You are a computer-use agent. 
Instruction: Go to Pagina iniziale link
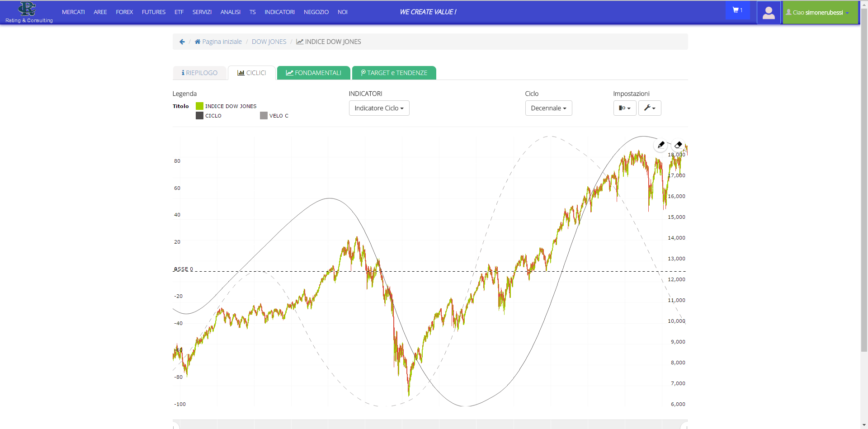point(222,42)
